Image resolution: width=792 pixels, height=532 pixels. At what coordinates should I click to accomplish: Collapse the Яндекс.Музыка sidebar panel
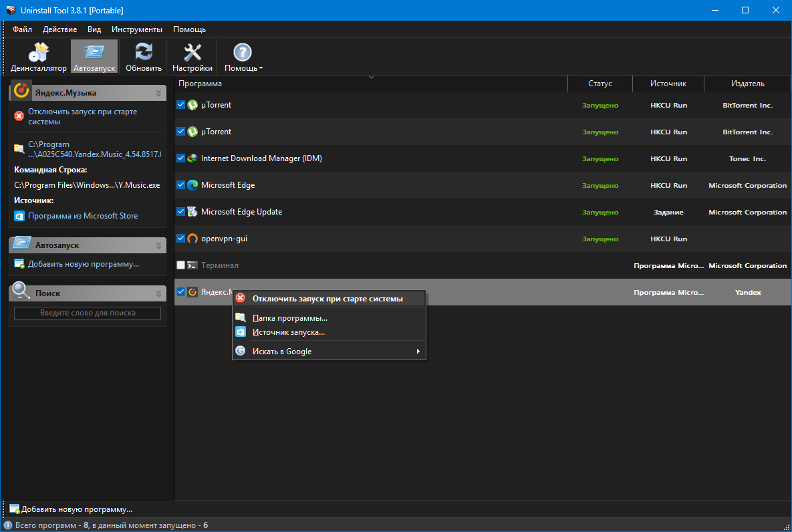click(158, 93)
